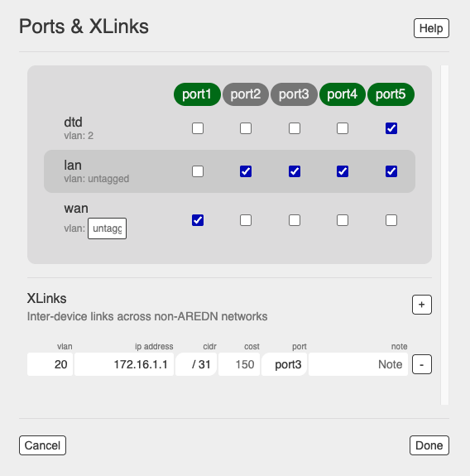
Task: Enable wan on port3
Action: [295, 220]
